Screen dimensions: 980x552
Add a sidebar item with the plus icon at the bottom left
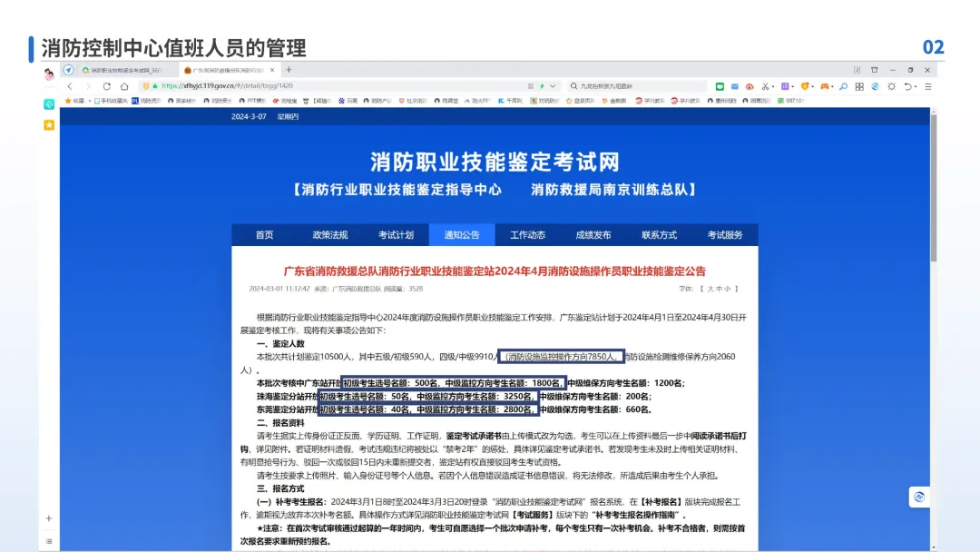[x=49, y=518]
